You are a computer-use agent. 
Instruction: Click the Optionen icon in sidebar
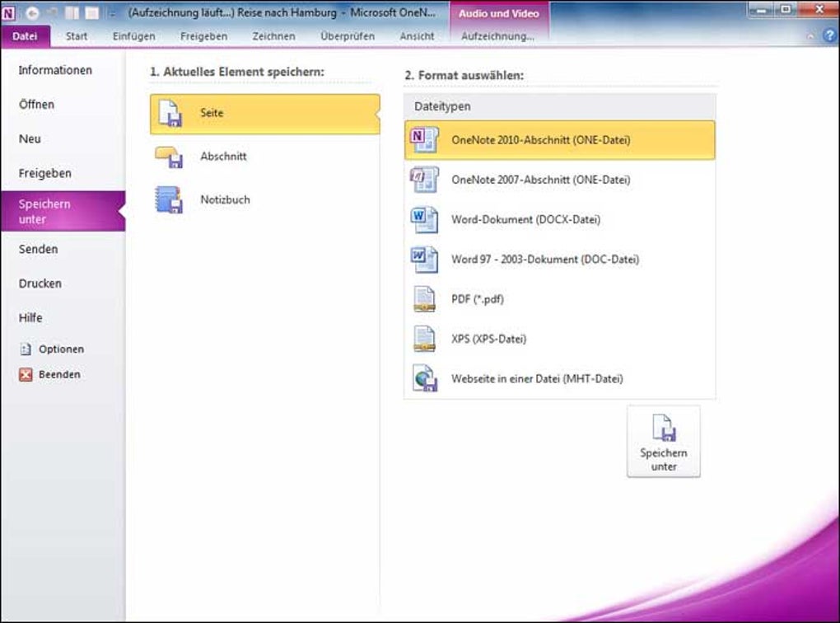point(26,349)
